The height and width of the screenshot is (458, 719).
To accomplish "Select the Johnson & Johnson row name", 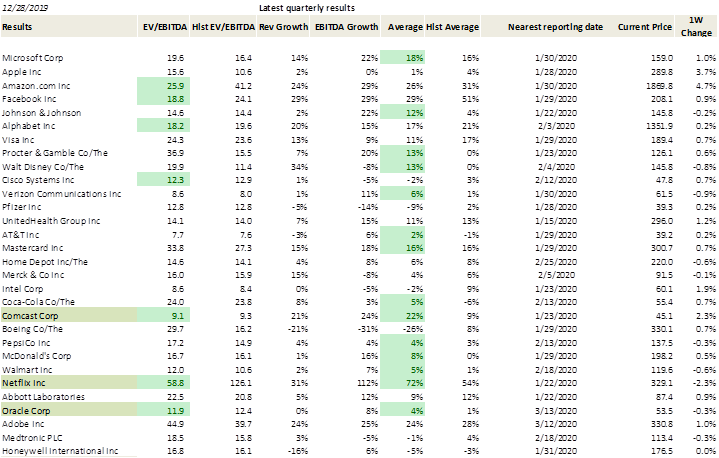I will [x=41, y=113].
